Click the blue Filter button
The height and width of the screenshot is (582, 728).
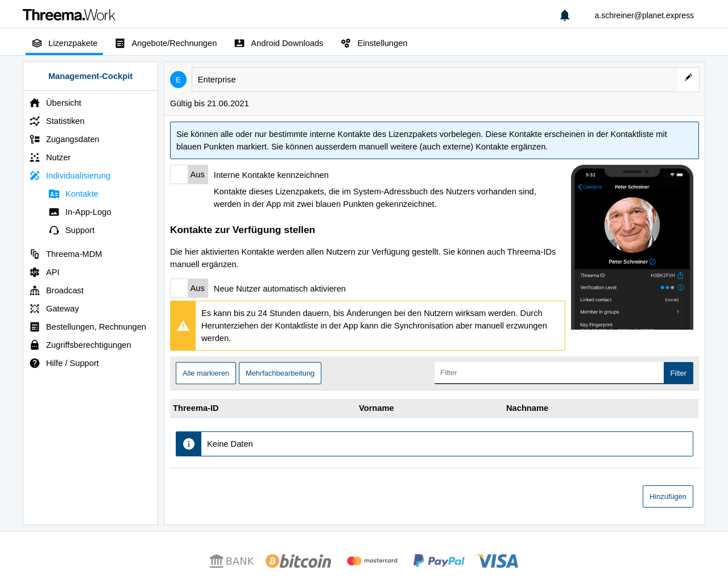(x=678, y=373)
